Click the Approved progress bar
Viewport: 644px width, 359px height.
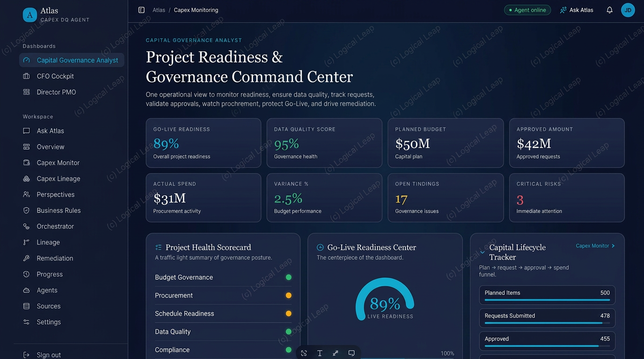pyautogui.click(x=547, y=346)
